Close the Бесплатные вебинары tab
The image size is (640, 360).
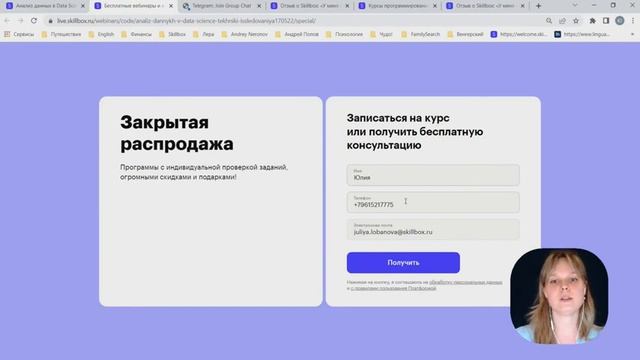point(171,6)
